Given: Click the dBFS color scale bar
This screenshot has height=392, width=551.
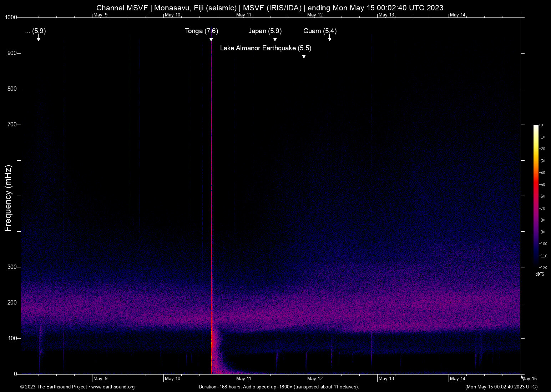Looking at the screenshot, I should click(536, 196).
